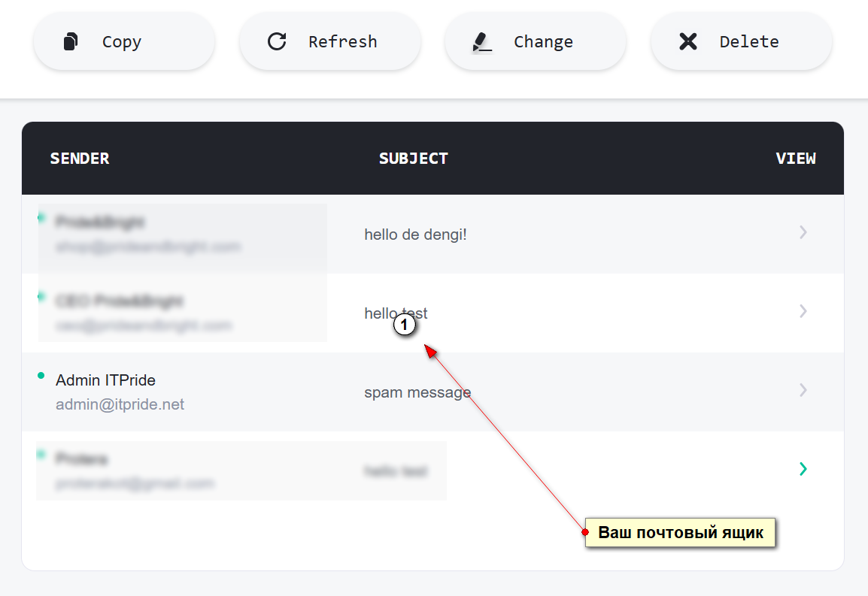
Task: Click the numbered 1 callout marker
Action: 404,324
